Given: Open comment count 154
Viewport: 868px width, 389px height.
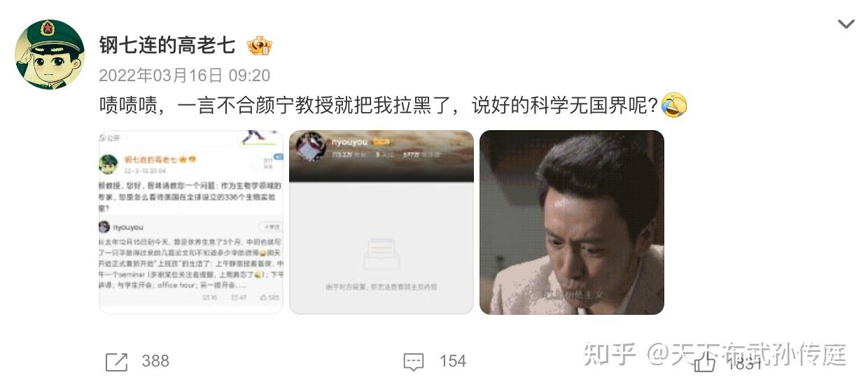Looking at the screenshot, I should pos(453,361).
